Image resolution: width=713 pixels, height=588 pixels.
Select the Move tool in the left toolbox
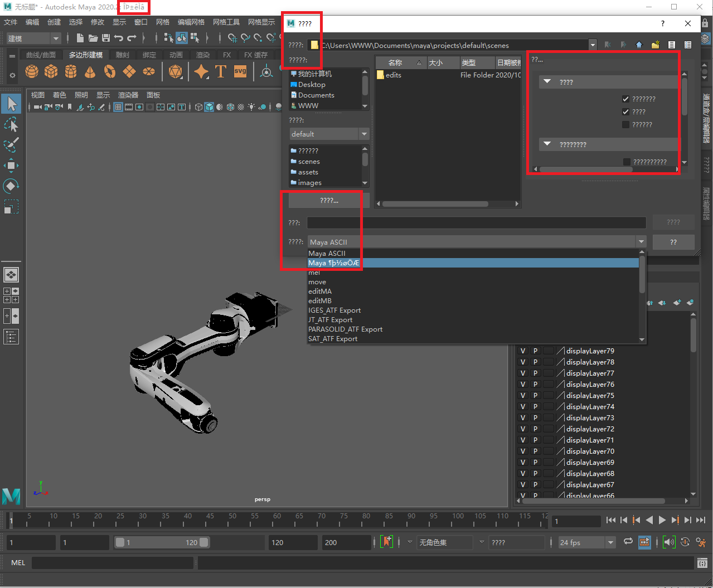(x=11, y=165)
